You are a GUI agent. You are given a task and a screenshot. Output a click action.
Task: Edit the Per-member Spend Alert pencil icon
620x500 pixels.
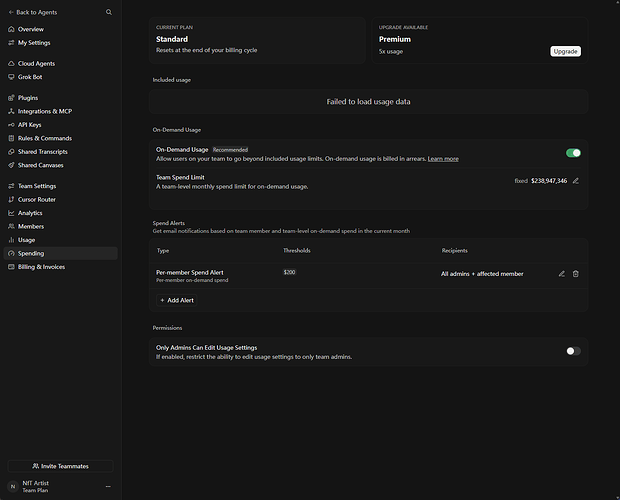point(561,274)
